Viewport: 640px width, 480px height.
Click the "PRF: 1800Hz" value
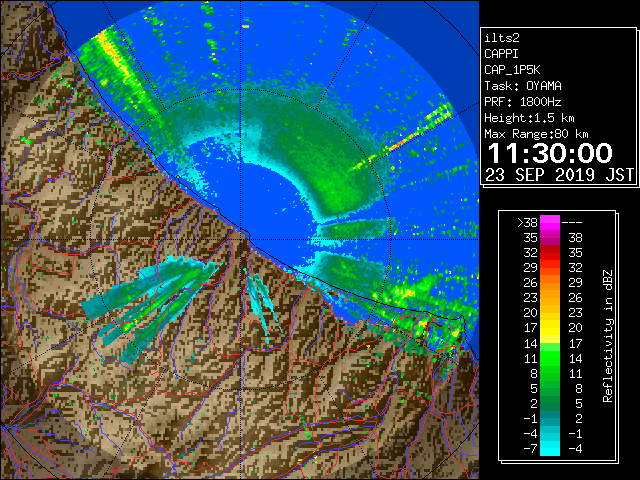click(x=523, y=102)
